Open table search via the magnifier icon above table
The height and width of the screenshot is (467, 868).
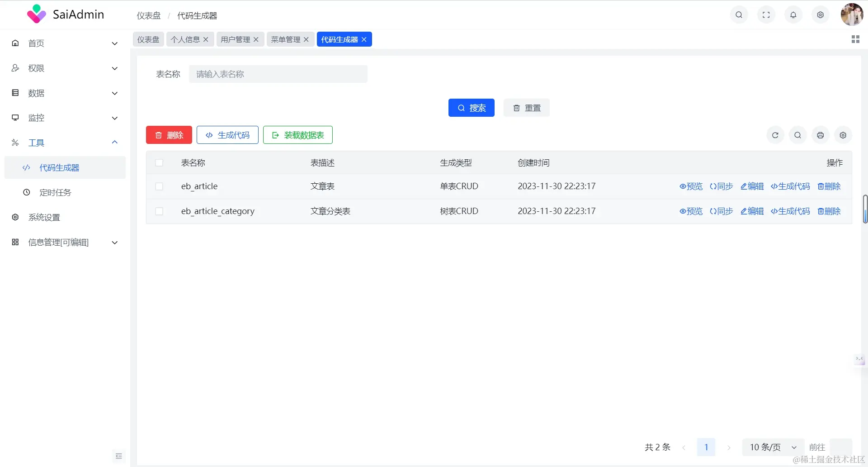(797, 135)
